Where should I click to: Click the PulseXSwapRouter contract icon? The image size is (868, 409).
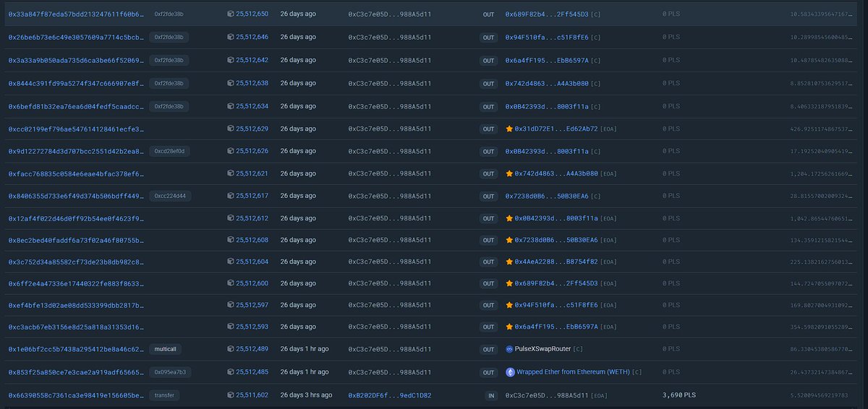point(509,349)
